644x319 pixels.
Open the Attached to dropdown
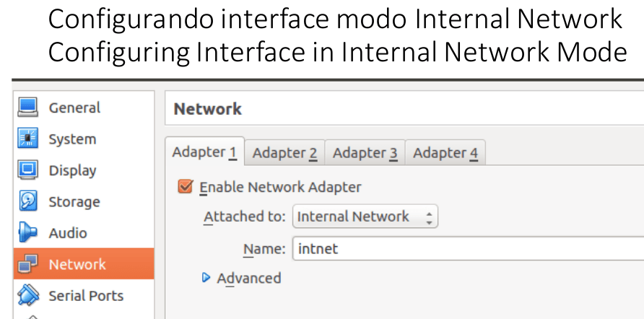pos(365,217)
